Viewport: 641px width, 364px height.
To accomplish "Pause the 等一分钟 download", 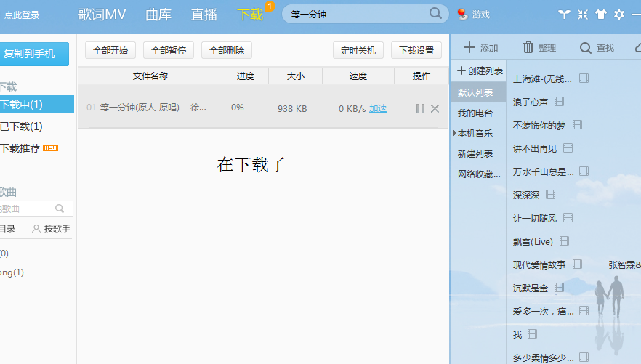I will 420,108.
